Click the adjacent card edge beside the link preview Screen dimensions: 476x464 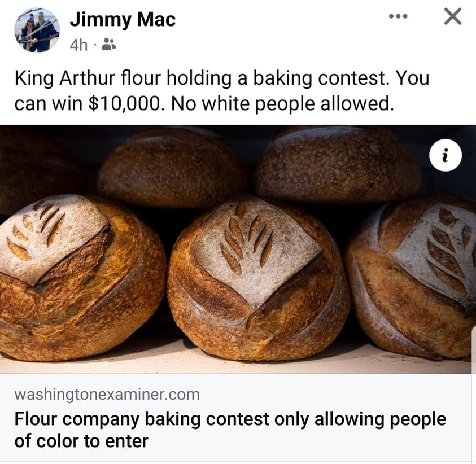click(473, 396)
